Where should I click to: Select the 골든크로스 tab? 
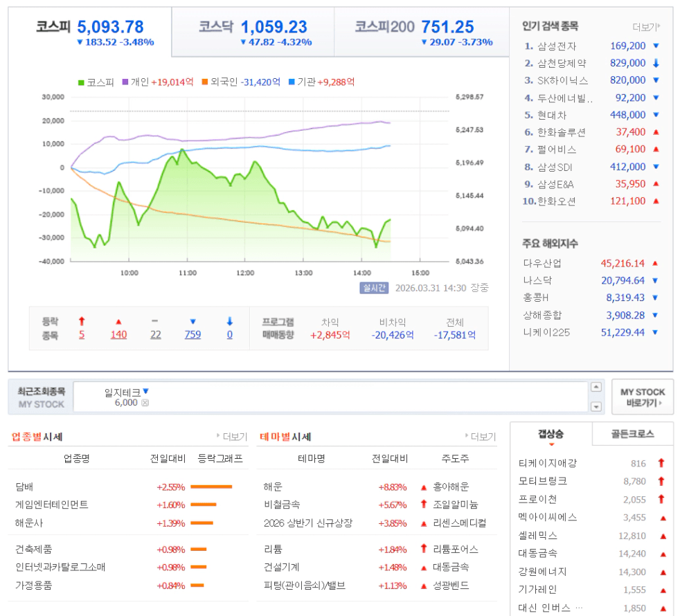[x=632, y=434]
